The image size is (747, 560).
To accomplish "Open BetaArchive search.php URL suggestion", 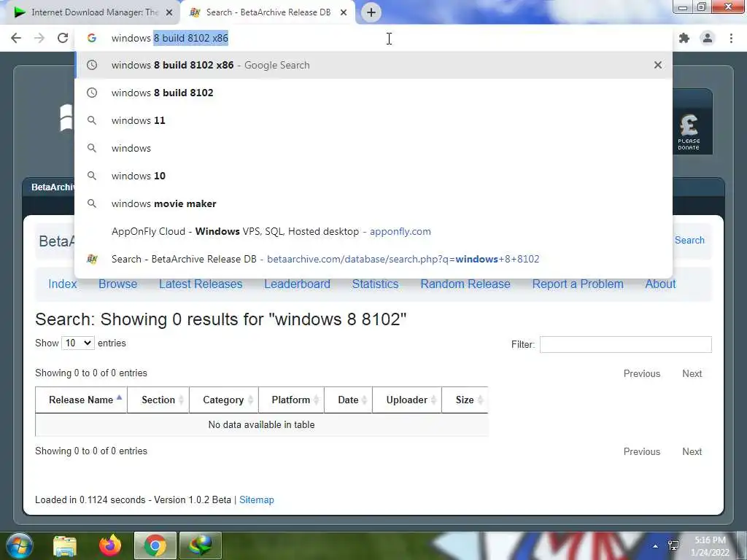I will click(x=373, y=259).
